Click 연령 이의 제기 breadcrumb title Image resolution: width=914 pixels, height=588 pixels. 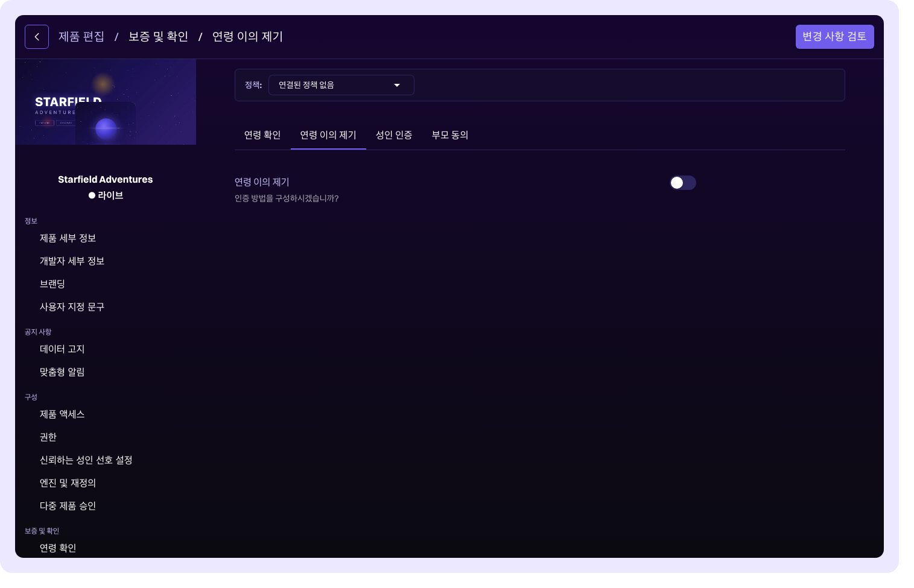coord(248,37)
